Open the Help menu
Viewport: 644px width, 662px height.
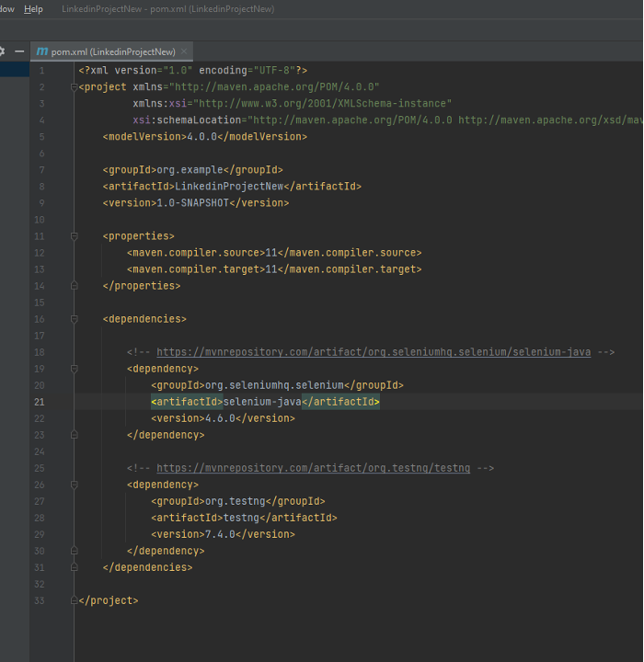tap(33, 8)
